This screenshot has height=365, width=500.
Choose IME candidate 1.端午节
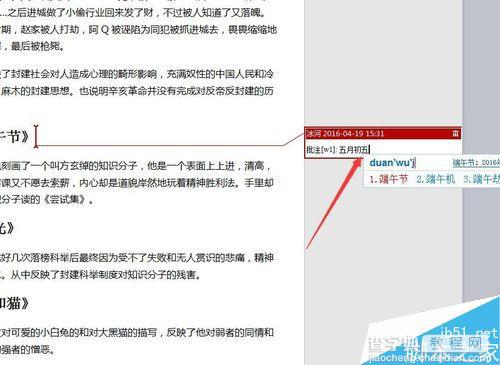pyautogui.click(x=388, y=179)
